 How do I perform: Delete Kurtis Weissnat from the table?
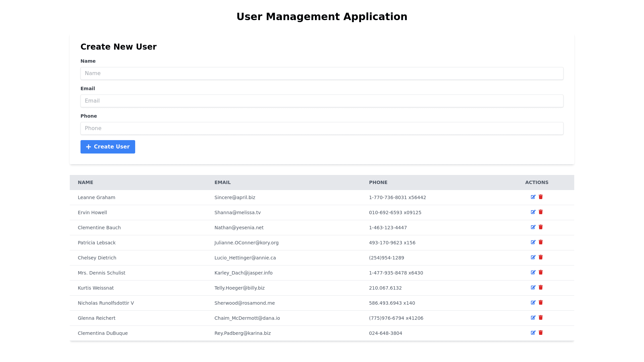click(x=541, y=288)
